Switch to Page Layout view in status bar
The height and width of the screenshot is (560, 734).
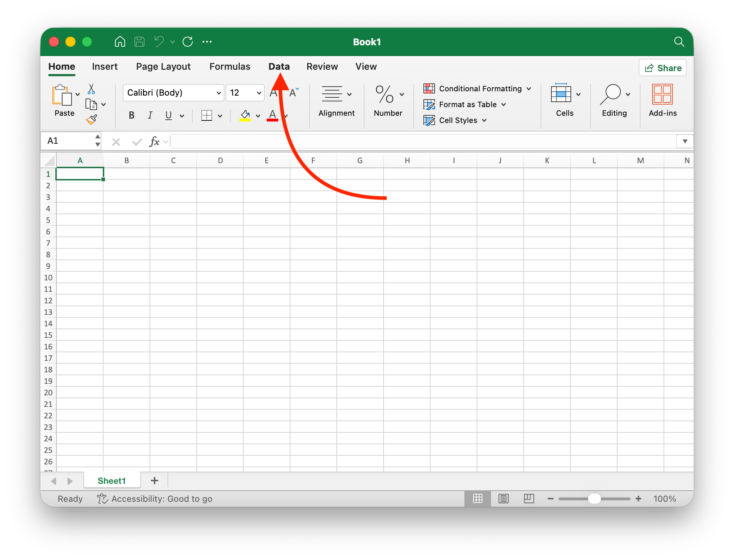503,499
